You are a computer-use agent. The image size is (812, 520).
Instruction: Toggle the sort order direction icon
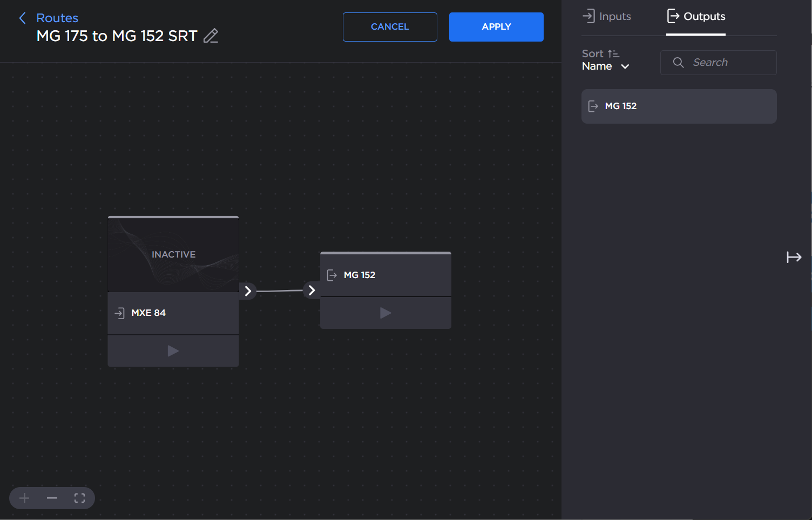613,54
